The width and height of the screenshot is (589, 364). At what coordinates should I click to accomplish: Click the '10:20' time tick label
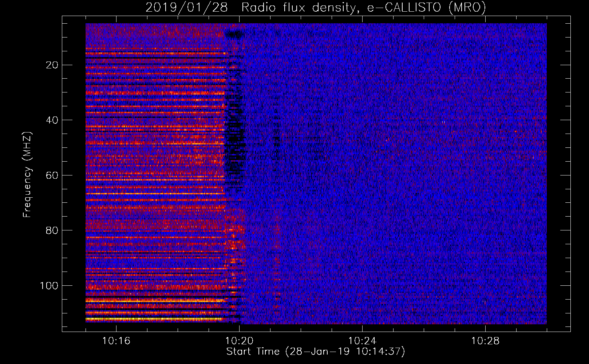[x=239, y=341]
